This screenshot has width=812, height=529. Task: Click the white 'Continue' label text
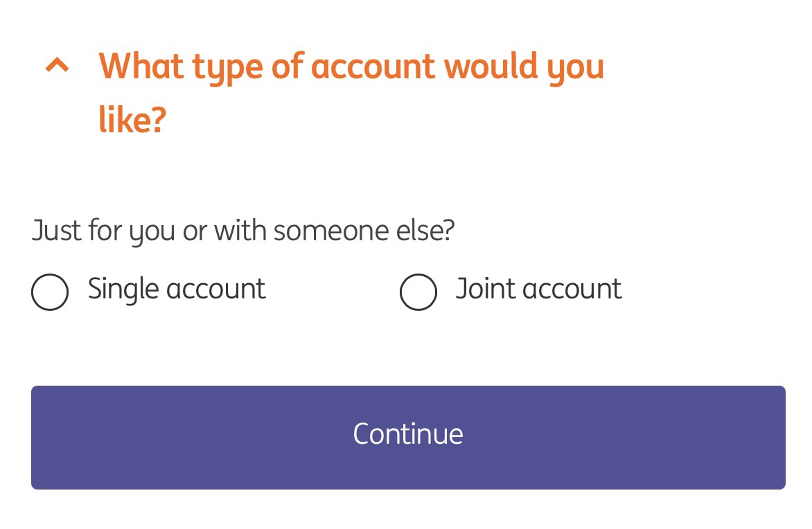408,434
